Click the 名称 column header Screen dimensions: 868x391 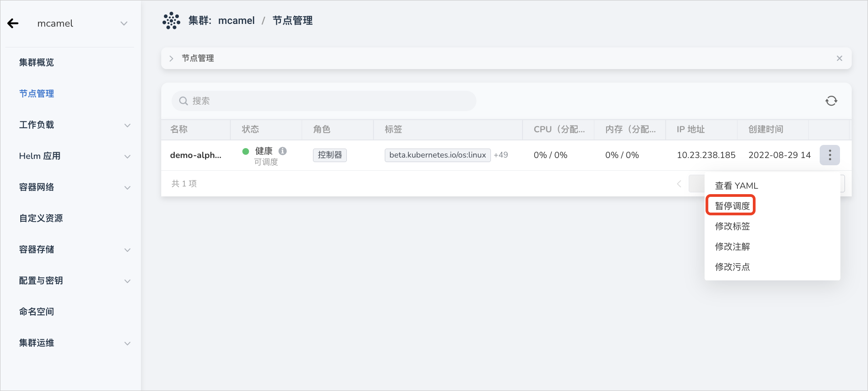[179, 129]
